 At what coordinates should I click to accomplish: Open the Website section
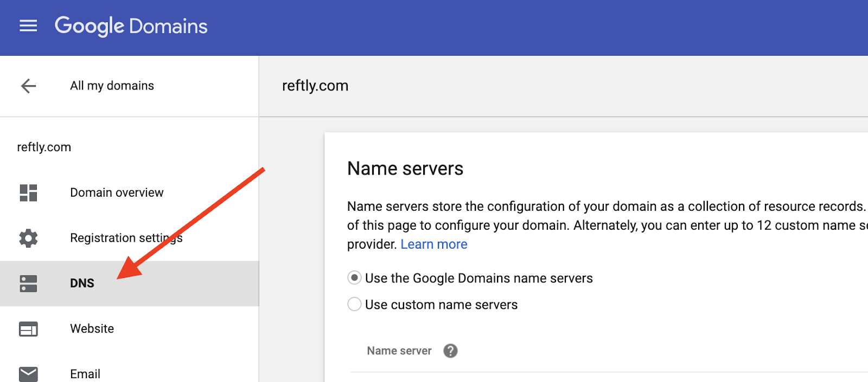pos(92,329)
